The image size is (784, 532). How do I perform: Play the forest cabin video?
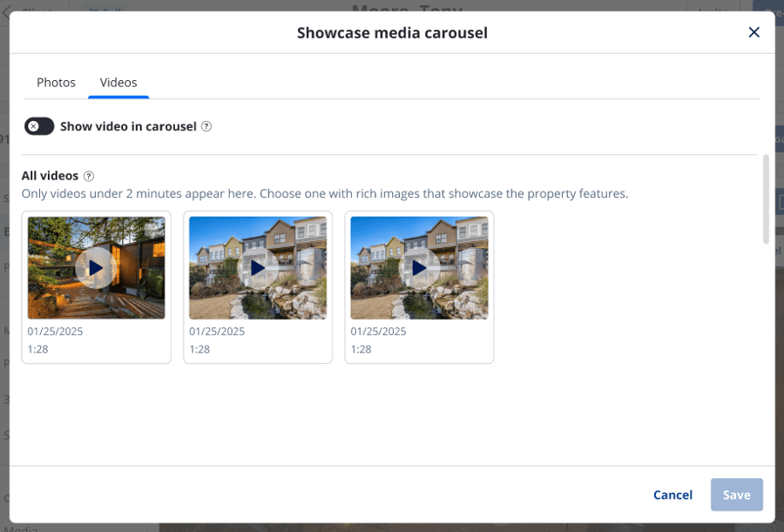pyautogui.click(x=96, y=268)
